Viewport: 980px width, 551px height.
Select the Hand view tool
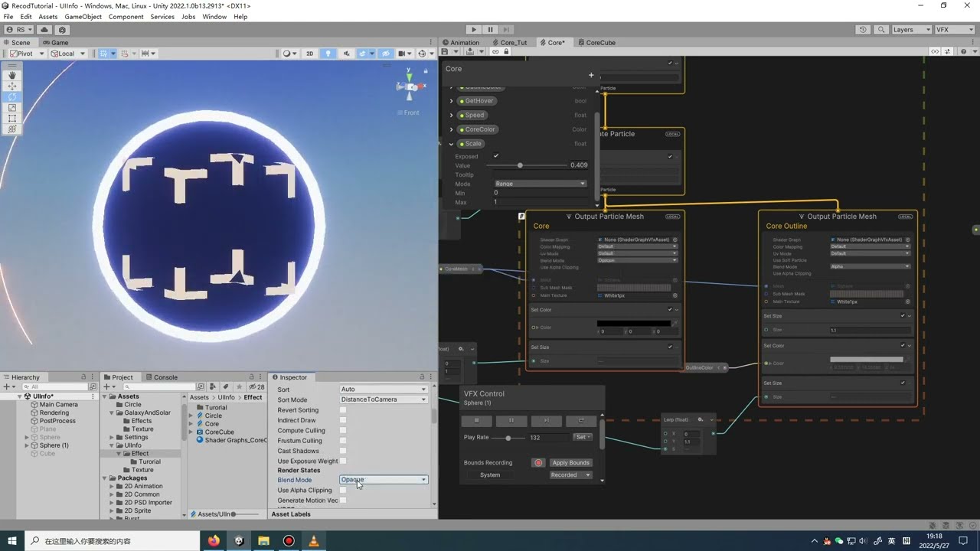(12, 76)
